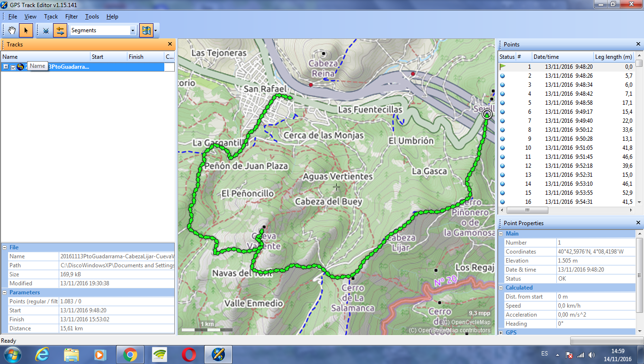Screen dimensions: 644x364
Task: Open the Segments dropdown list
Action: [x=133, y=30]
